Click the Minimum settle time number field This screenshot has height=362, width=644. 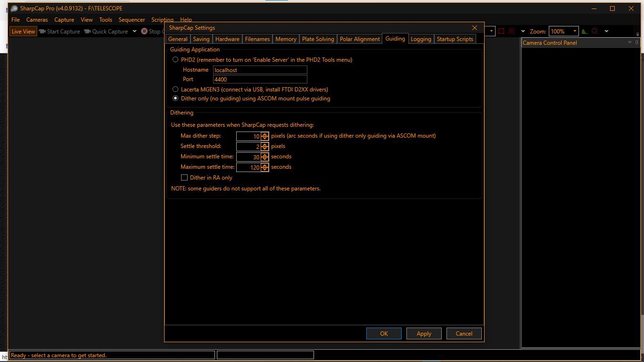(x=249, y=157)
